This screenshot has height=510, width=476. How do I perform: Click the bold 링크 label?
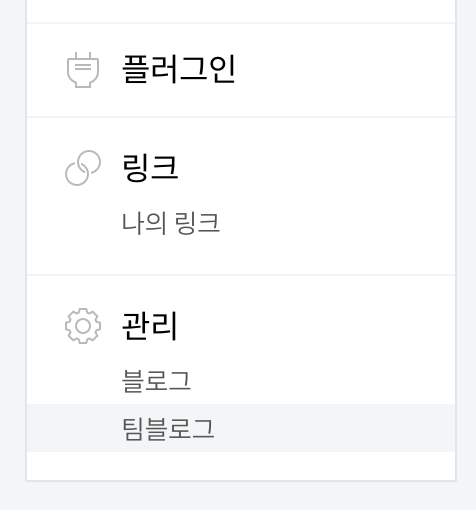[150, 167]
